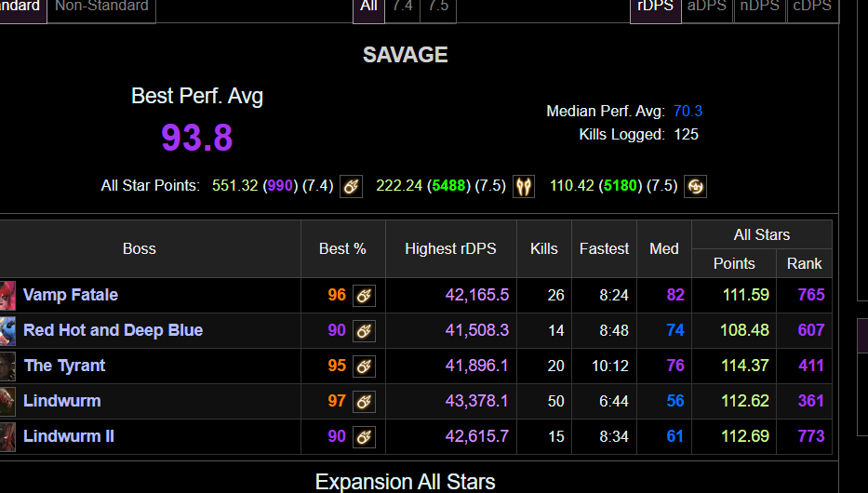868x493 pixels.
Task: Click Lindwurm's fastest kill time 6:44
Action: tap(614, 401)
